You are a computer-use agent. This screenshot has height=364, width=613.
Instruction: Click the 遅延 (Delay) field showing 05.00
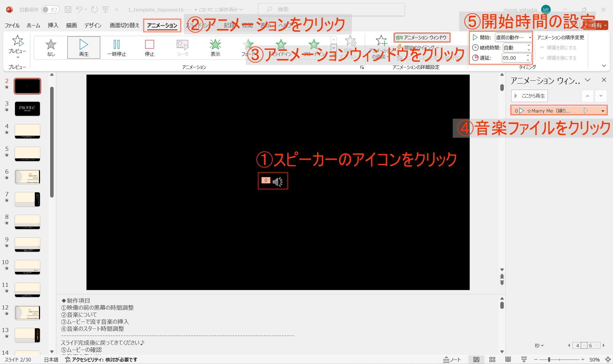pyautogui.click(x=513, y=58)
